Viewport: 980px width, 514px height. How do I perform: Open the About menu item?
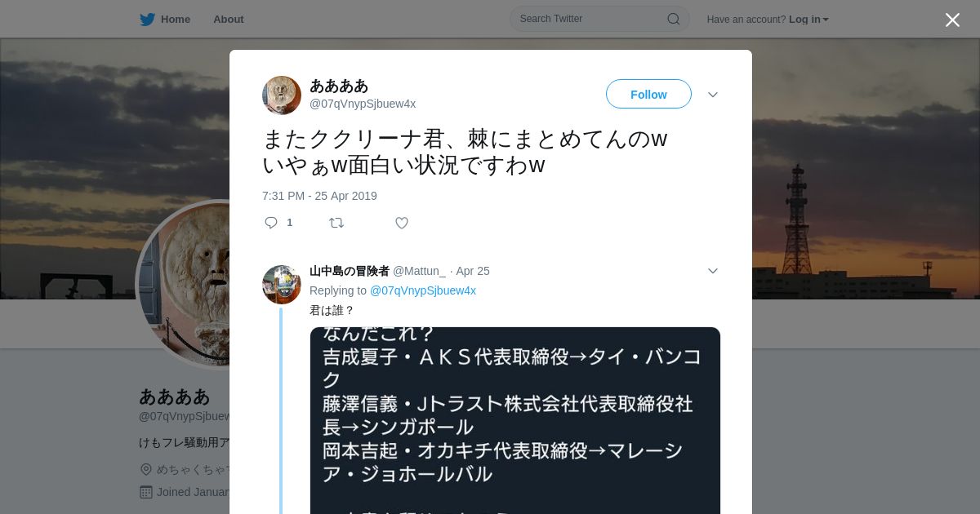click(x=229, y=20)
